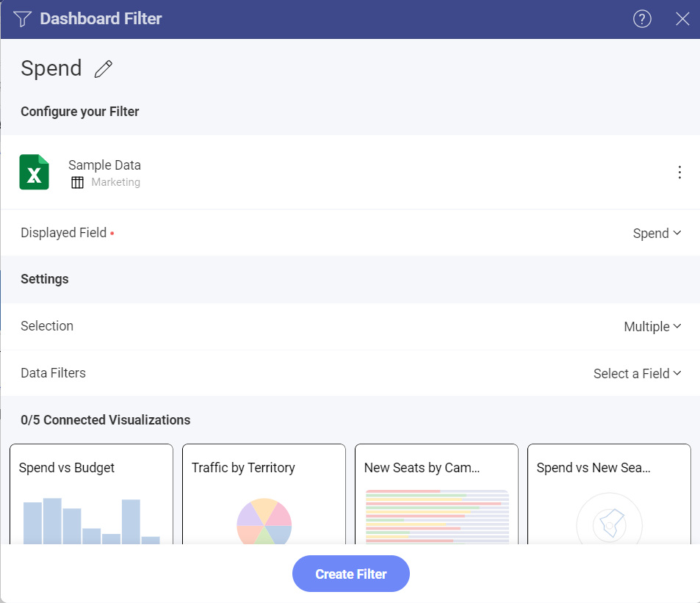This screenshot has width=700, height=603.
Task: Click the 0/5 Connected Visualizations heading
Action: (x=105, y=419)
